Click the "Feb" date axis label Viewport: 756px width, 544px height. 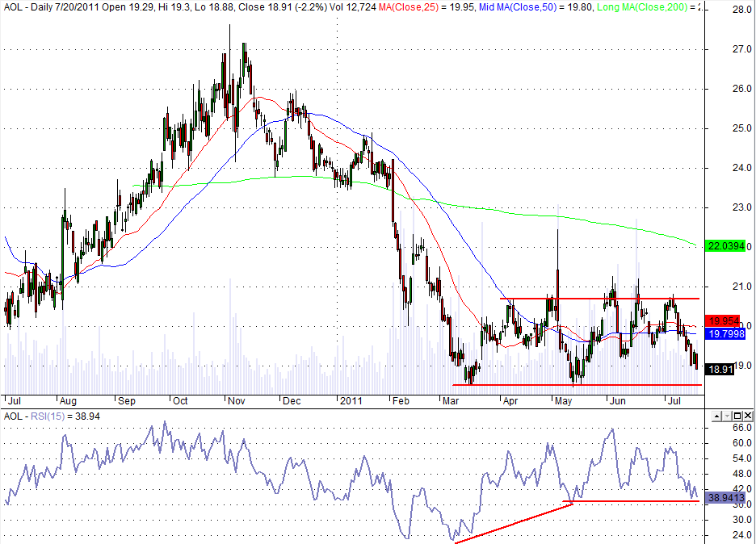click(x=401, y=401)
